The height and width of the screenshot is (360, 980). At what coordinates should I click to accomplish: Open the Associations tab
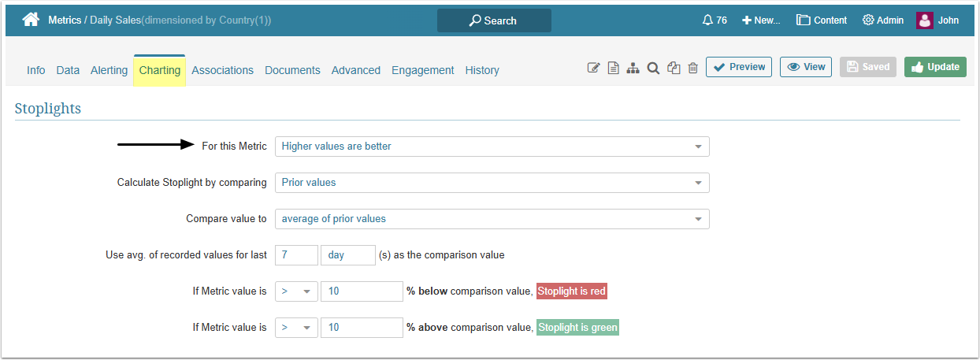click(x=222, y=70)
